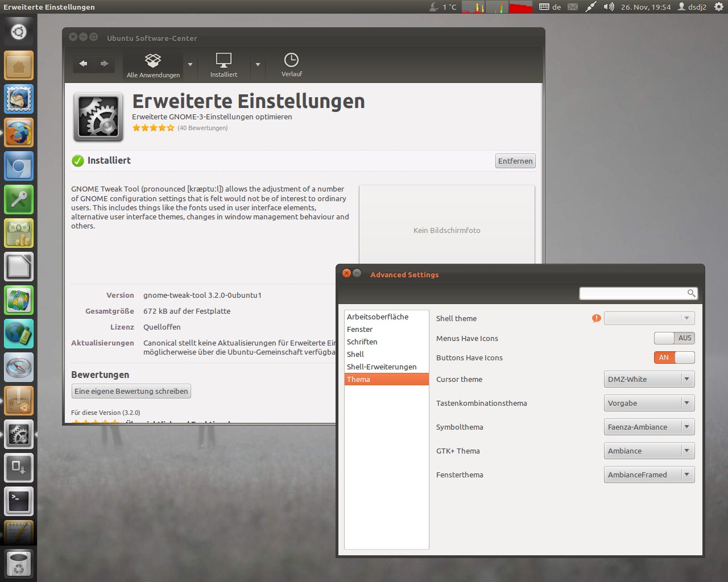Open the Home Folder launcher icon
The image size is (728, 582).
(x=19, y=65)
